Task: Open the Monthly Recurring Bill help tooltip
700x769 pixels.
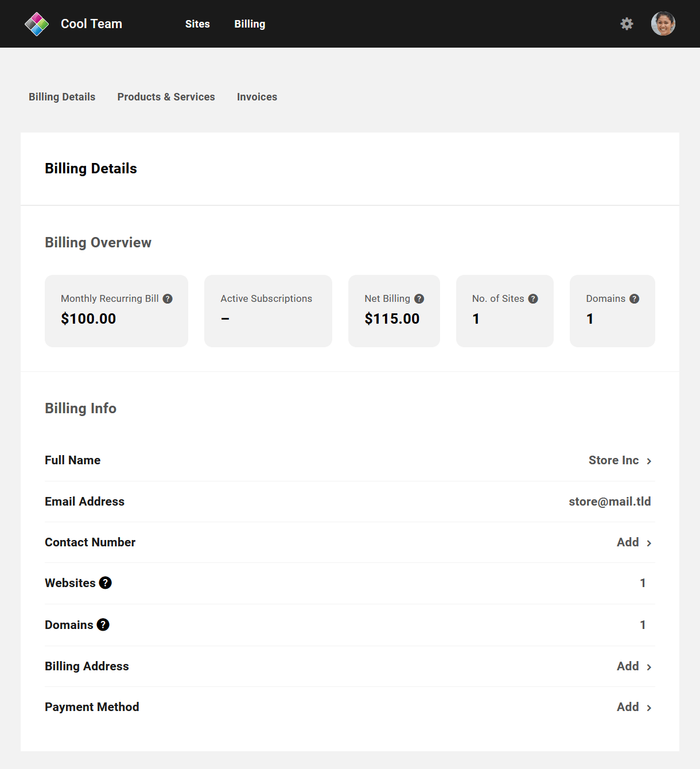Action: coord(167,298)
